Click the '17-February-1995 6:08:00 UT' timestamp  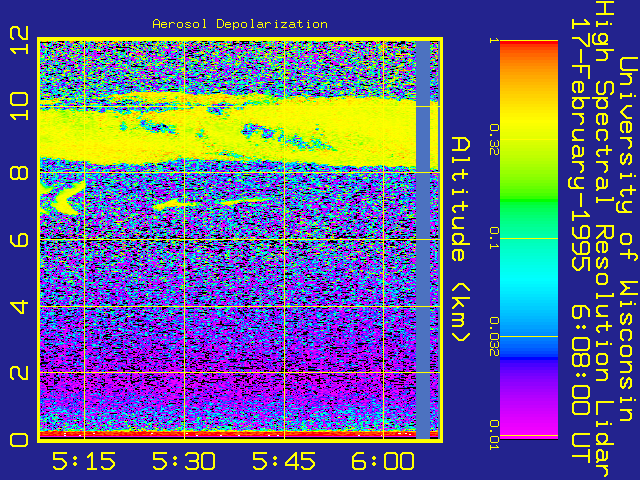pos(580,241)
